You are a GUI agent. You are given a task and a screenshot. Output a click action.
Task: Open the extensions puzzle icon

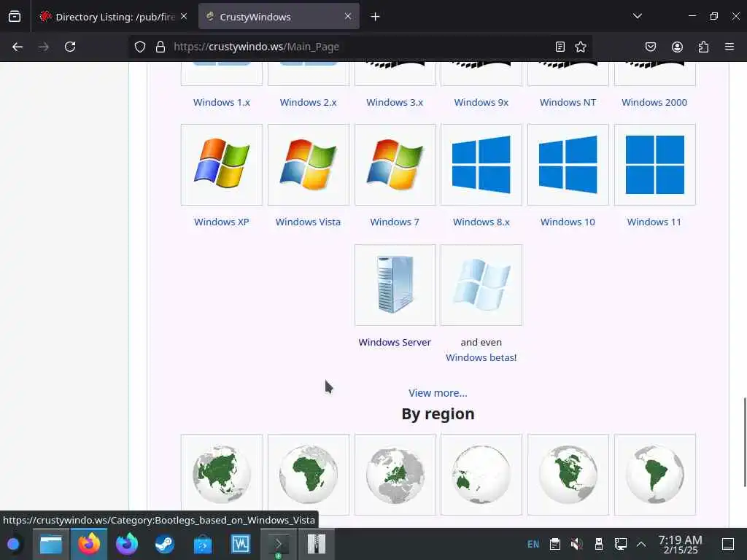703,47
